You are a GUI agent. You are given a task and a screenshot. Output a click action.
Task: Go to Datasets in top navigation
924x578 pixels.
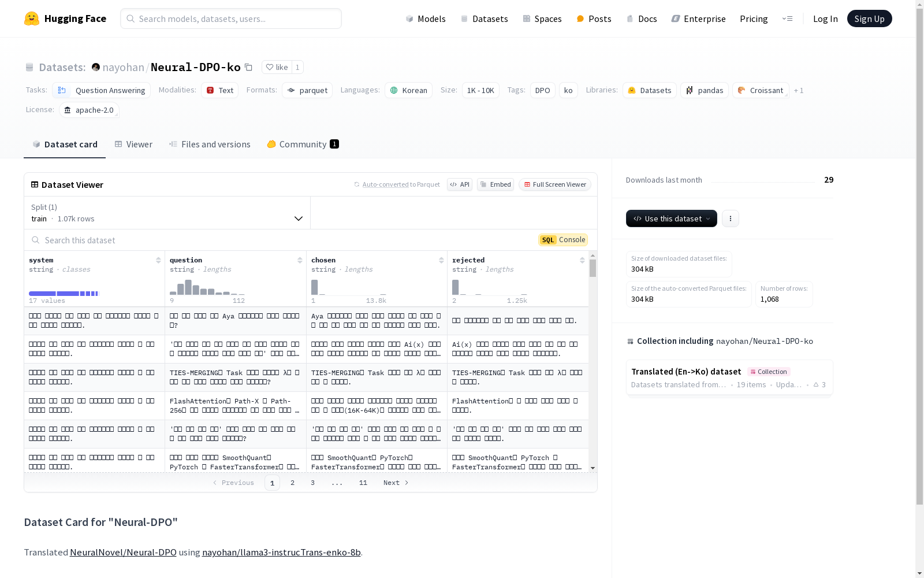click(x=484, y=18)
